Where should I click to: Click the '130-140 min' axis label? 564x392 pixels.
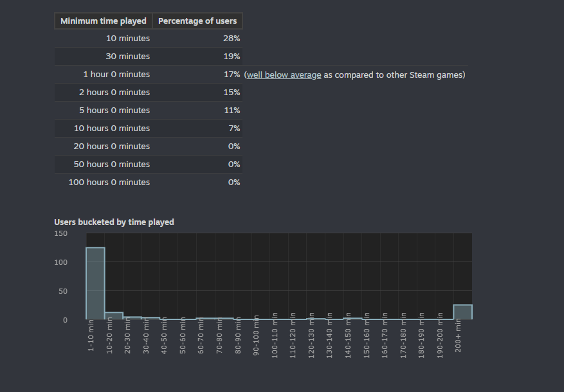(x=329, y=335)
